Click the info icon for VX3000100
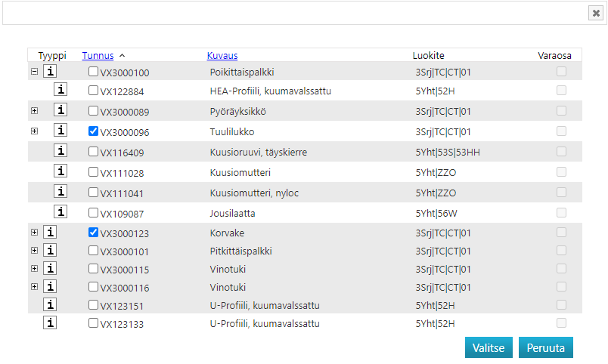The image size is (608, 364). (x=50, y=72)
